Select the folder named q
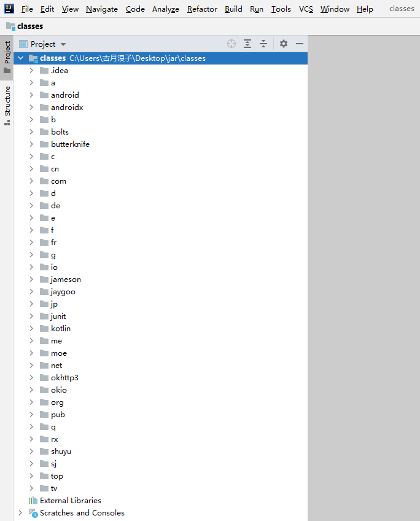This screenshot has width=420, height=521. tap(160, 427)
